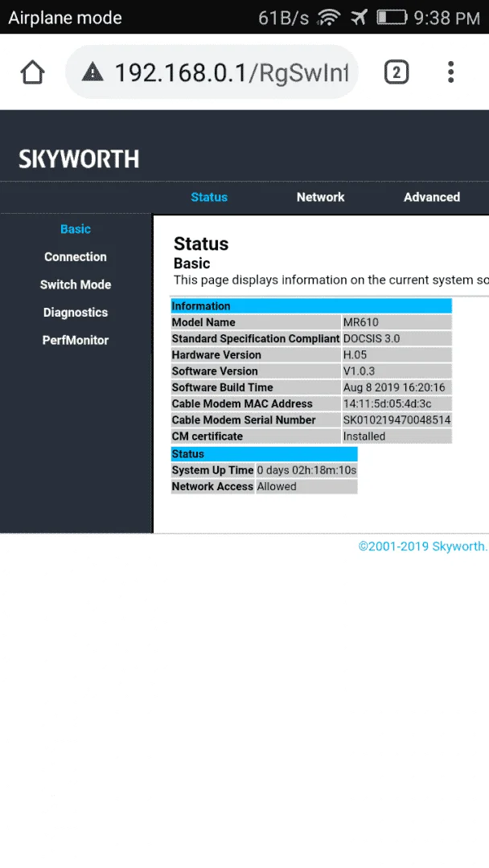Open the Switch Mode sidebar page

pos(76,285)
